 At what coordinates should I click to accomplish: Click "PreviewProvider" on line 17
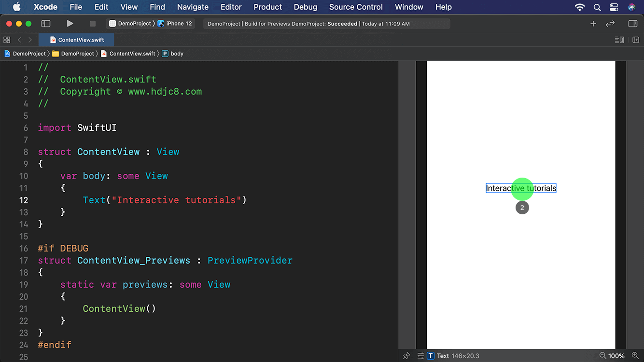(x=250, y=261)
